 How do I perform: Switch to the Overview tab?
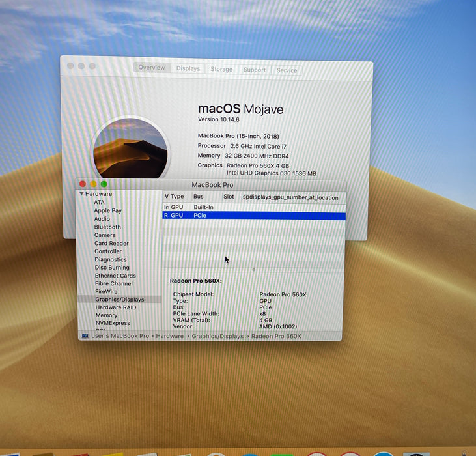click(x=152, y=67)
